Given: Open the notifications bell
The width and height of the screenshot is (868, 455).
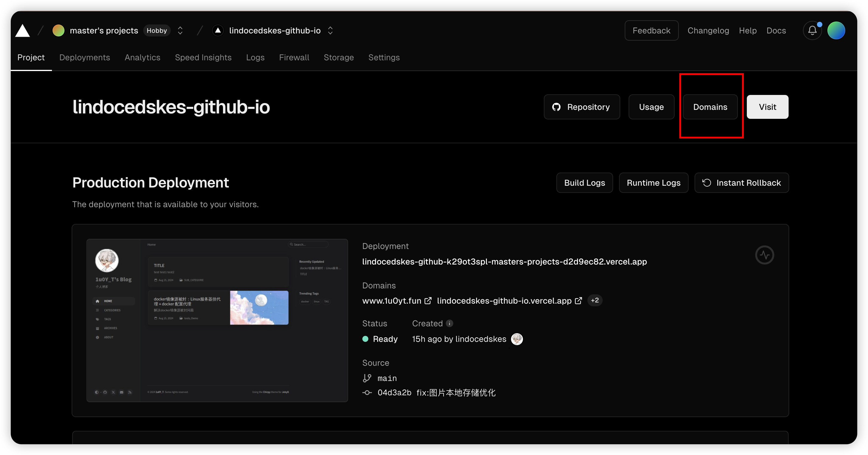Looking at the screenshot, I should 812,31.
